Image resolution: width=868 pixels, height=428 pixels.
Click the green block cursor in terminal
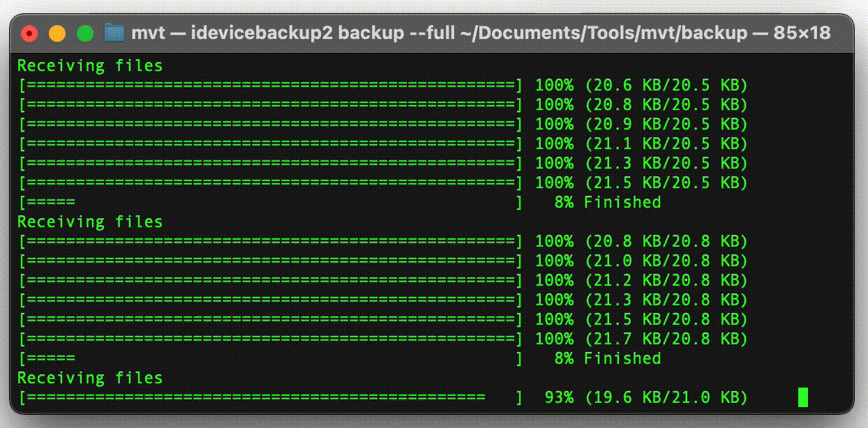click(802, 397)
